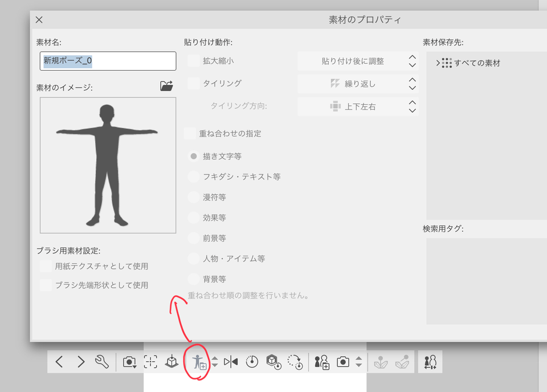
Task: Click the 素材名 text field
Action: pyautogui.click(x=108, y=61)
